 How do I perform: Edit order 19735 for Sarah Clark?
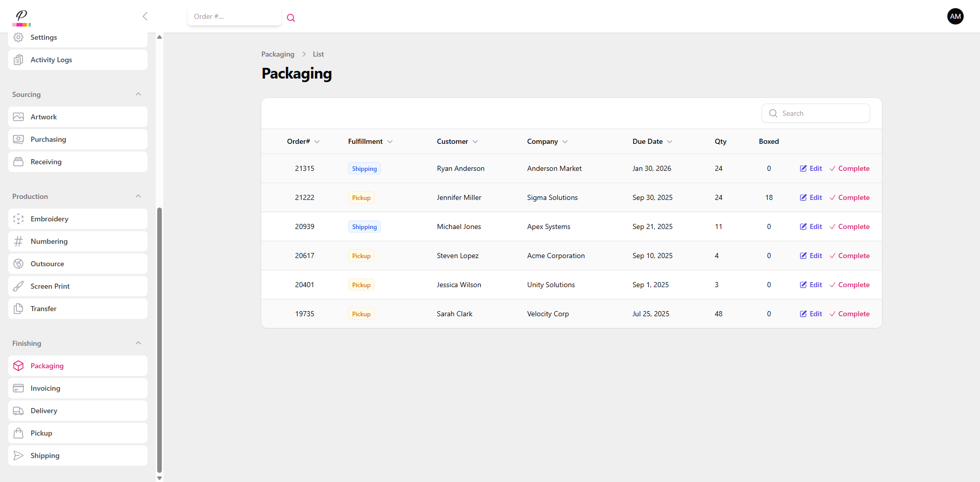(x=811, y=314)
